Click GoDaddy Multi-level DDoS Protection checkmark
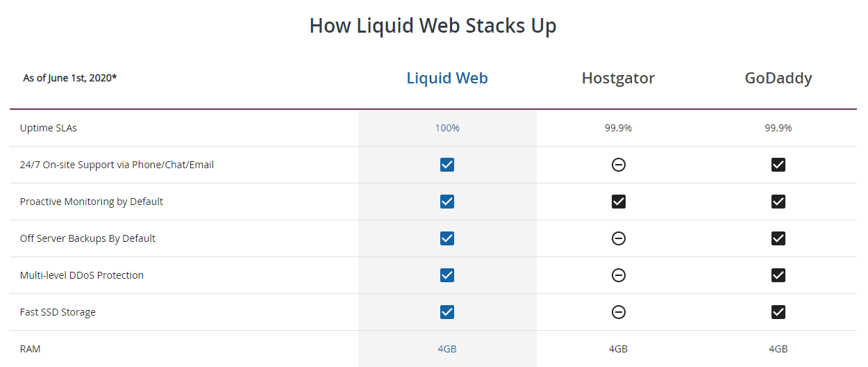Screen dimensions: 868x367 pos(778,275)
